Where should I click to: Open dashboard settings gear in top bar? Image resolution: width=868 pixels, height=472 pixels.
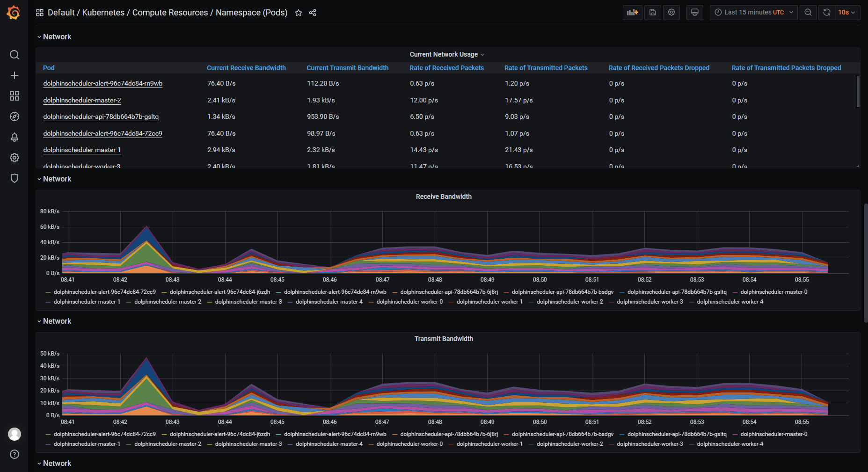point(671,13)
